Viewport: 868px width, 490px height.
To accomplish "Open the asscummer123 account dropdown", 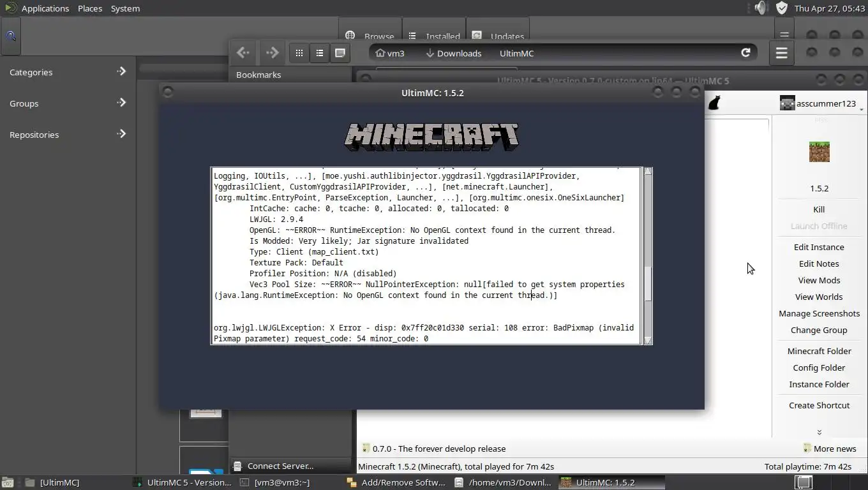I will pyautogui.click(x=862, y=109).
